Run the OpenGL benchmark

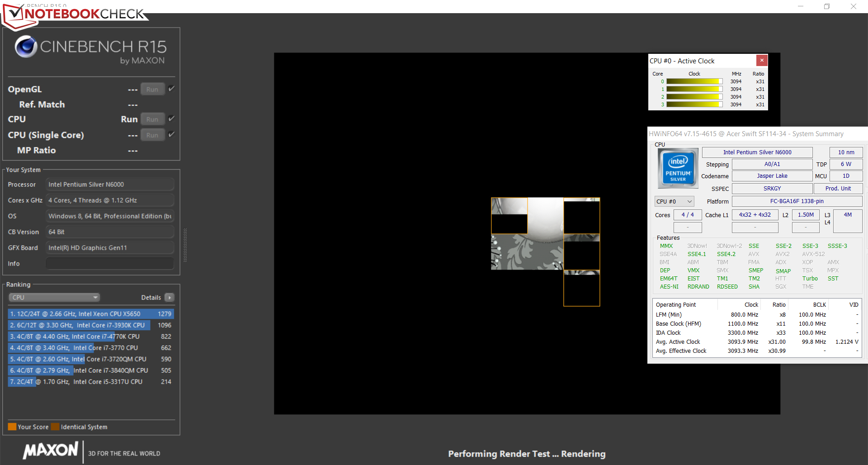(152, 89)
